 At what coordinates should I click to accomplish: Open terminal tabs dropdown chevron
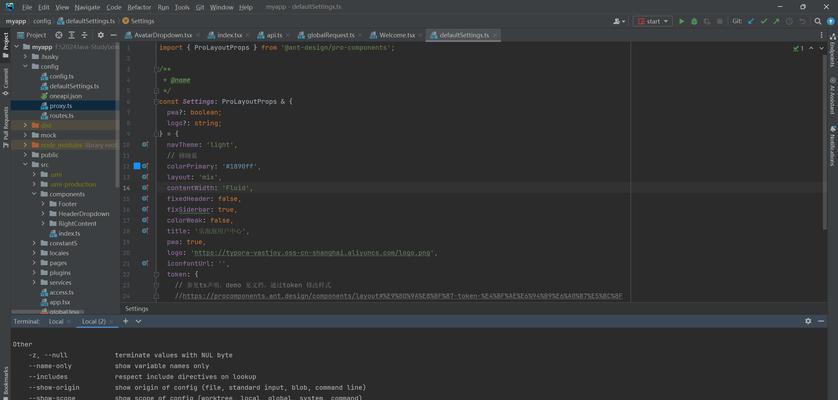(138, 321)
